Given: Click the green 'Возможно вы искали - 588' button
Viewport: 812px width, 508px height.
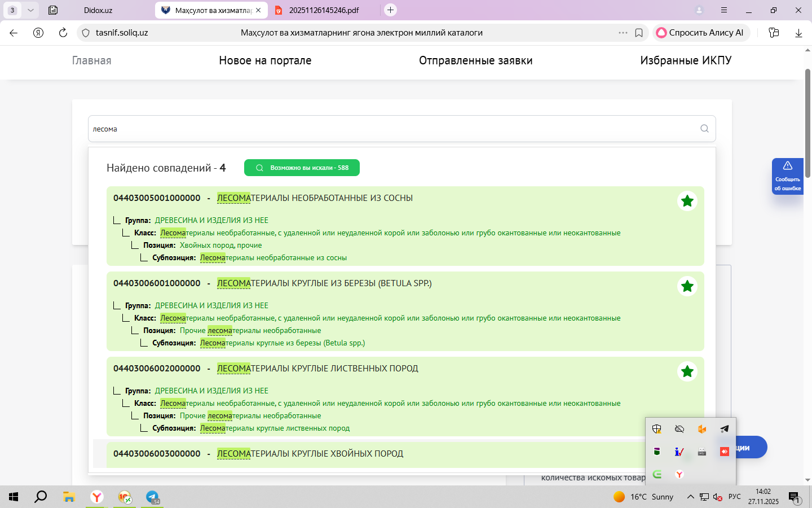Looking at the screenshot, I should click(x=302, y=168).
